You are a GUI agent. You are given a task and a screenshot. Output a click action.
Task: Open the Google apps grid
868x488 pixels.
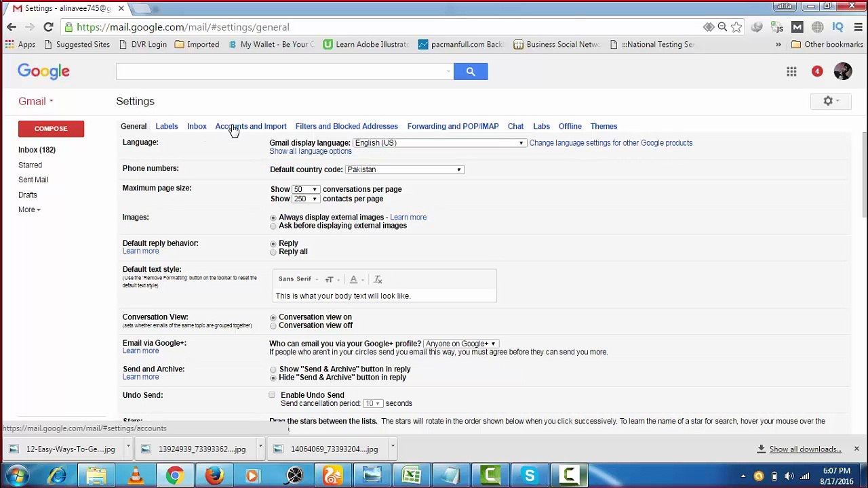791,71
